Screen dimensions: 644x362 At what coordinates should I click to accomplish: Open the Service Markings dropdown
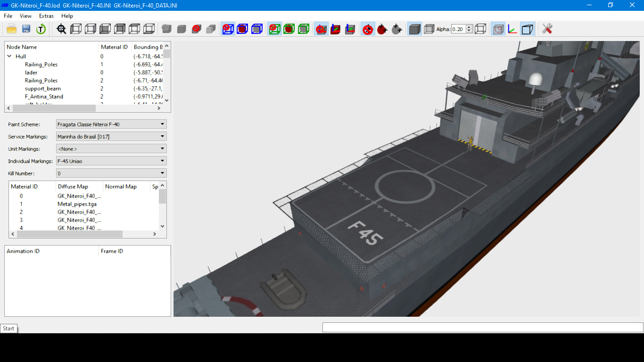pyautogui.click(x=111, y=137)
